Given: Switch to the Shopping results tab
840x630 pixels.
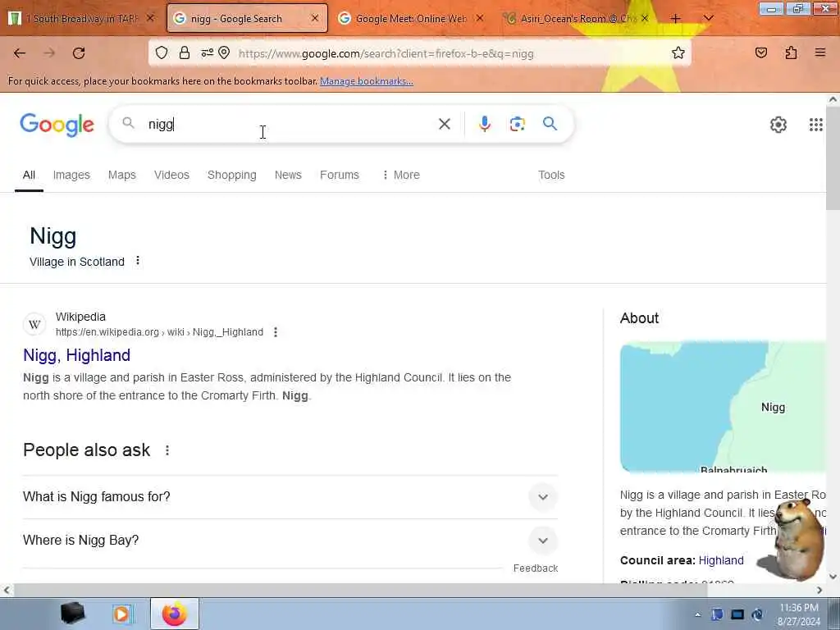Looking at the screenshot, I should click(231, 176).
